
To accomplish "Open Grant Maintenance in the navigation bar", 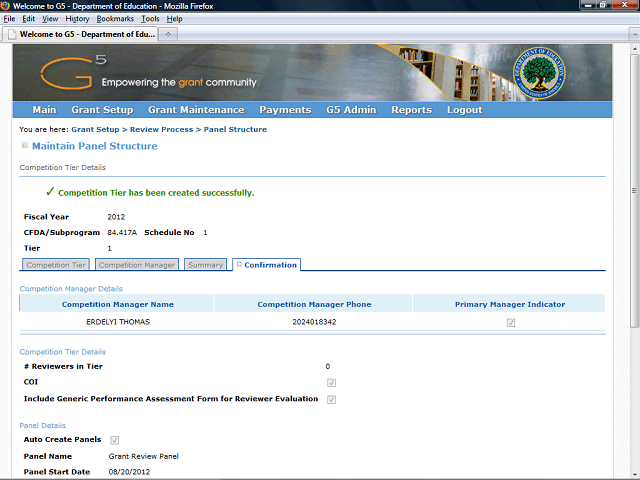I will click(x=196, y=110).
